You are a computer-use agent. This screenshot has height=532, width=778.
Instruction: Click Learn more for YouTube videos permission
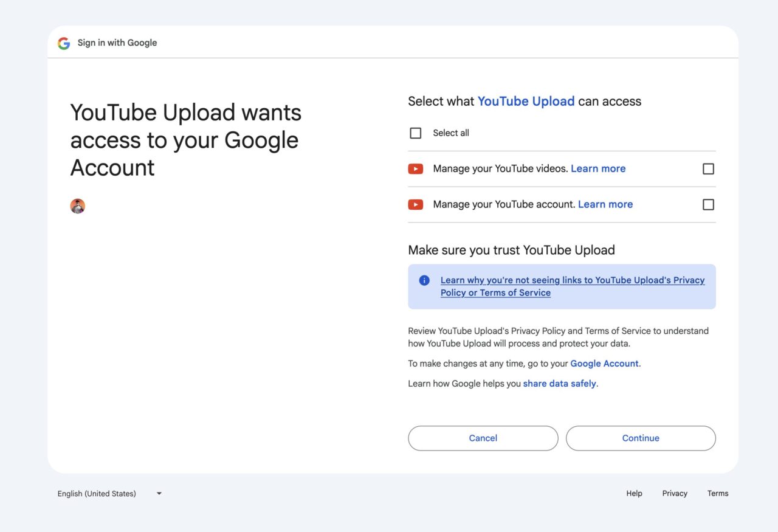tap(598, 168)
